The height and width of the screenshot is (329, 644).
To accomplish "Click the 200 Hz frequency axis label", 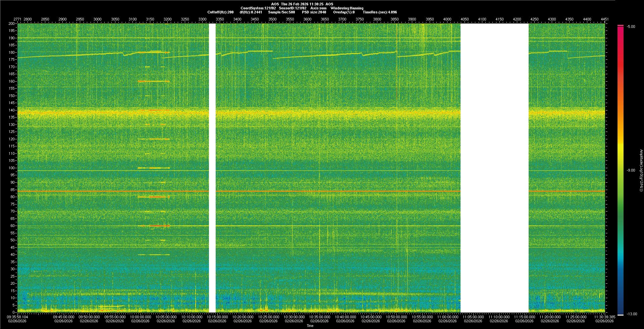I will [11, 23].
